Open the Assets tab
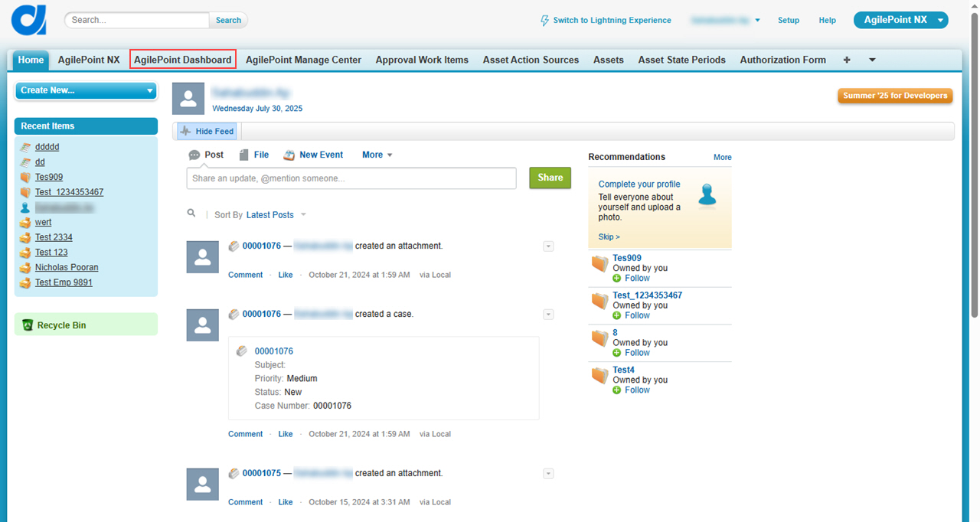The width and height of the screenshot is (980, 522). 609,60
